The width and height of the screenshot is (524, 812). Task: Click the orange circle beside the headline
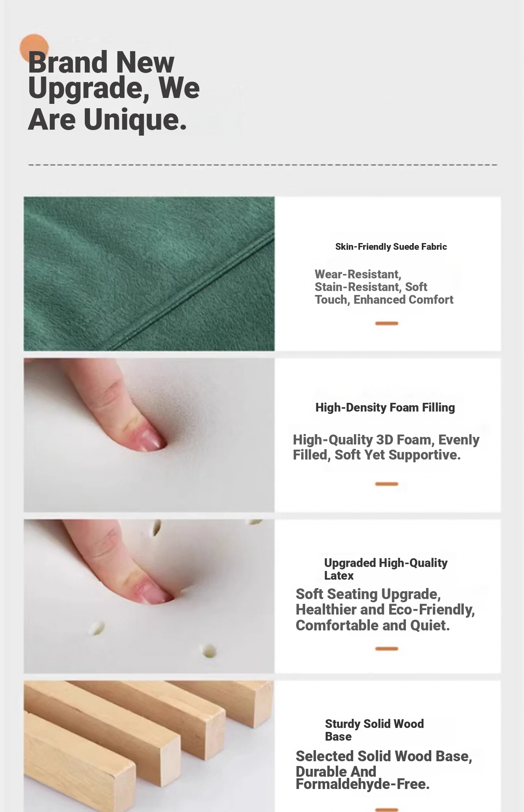tap(34, 48)
